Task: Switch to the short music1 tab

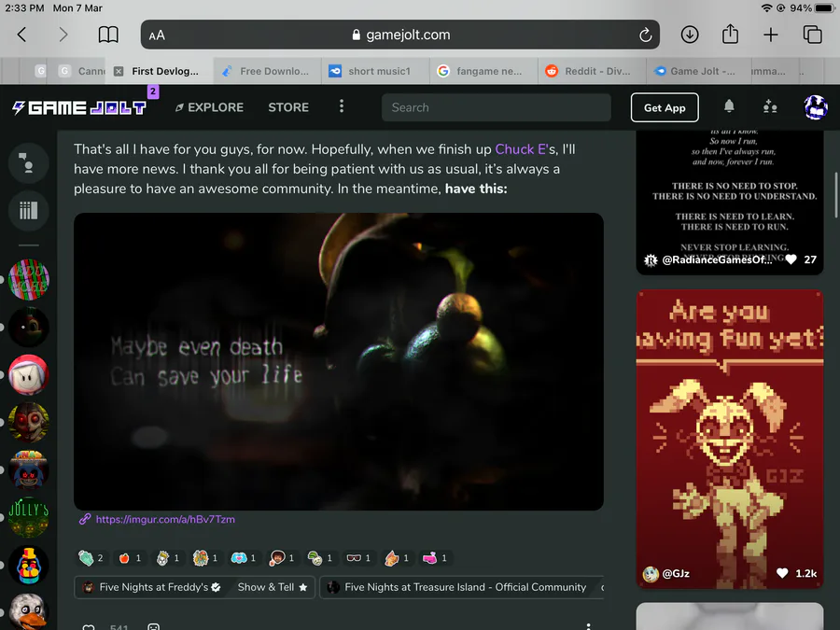Action: pyautogui.click(x=375, y=71)
